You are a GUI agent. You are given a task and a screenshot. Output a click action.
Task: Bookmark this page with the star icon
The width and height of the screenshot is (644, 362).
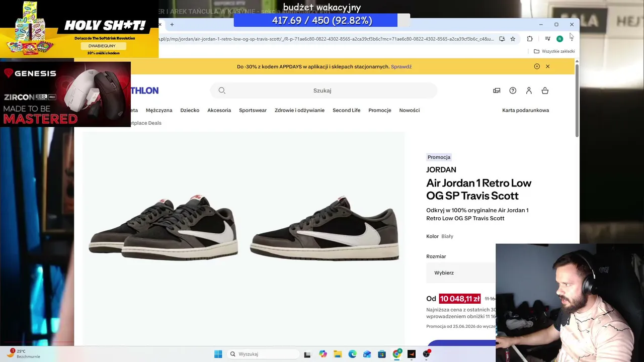click(513, 39)
